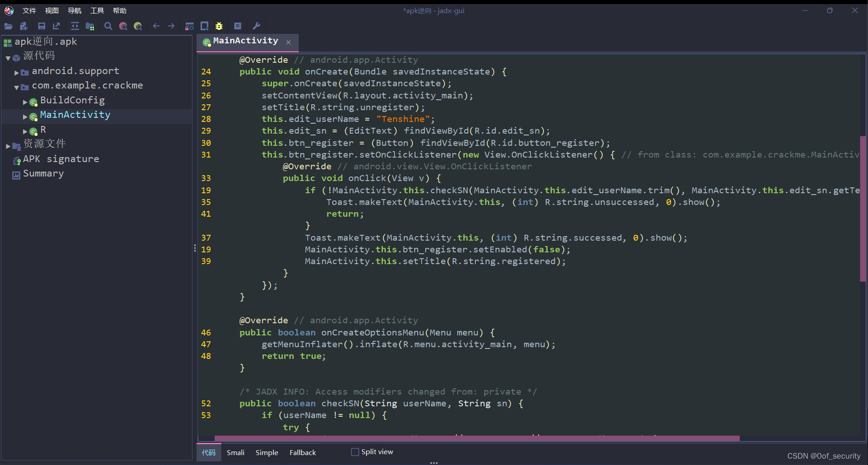868x465 pixels.
Task: Open the 工具 menu
Action: pyautogui.click(x=96, y=10)
